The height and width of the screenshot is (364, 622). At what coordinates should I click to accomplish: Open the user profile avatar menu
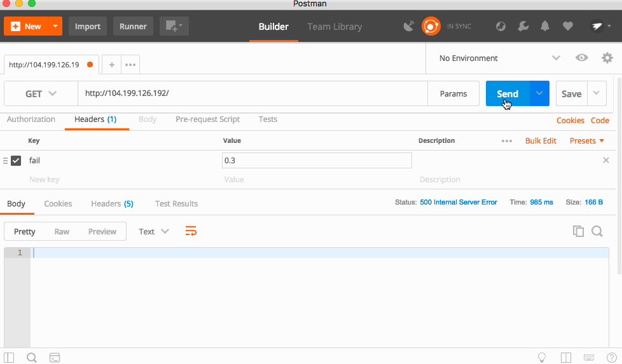click(x=600, y=26)
